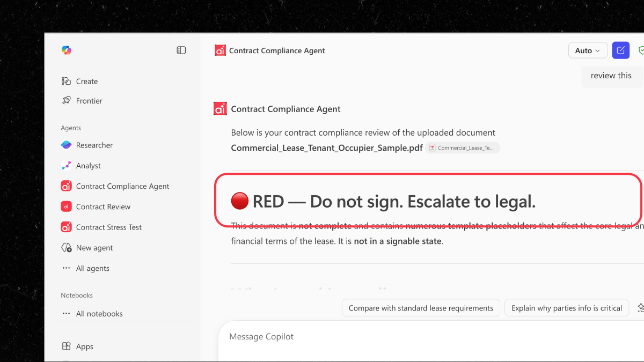
Task: Click the green shield badge
Action: (x=641, y=50)
